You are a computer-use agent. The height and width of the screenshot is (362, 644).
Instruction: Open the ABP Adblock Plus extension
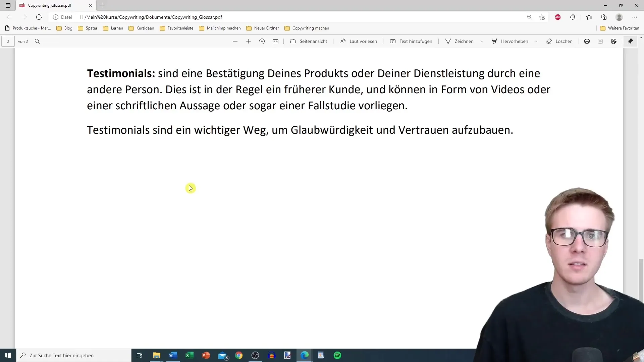pos(558,17)
